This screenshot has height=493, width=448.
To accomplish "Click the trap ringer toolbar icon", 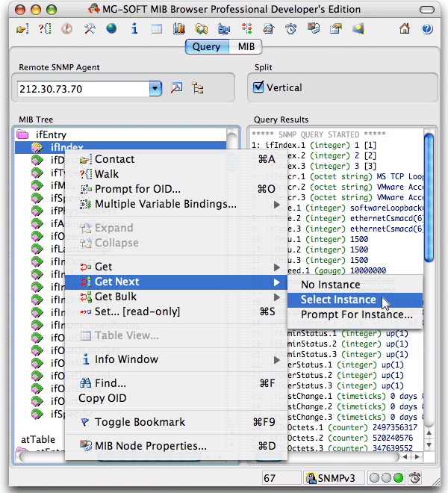I will point(224,29).
